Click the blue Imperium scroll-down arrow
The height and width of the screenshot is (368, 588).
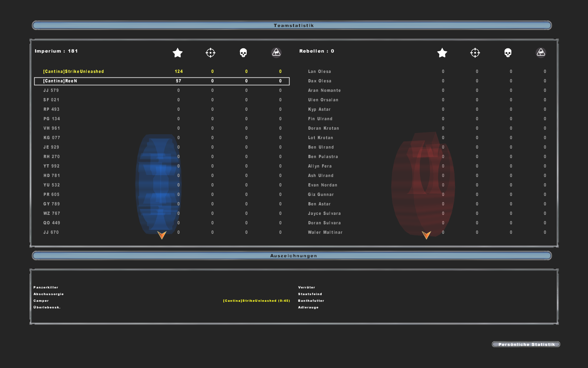pyautogui.click(x=162, y=235)
